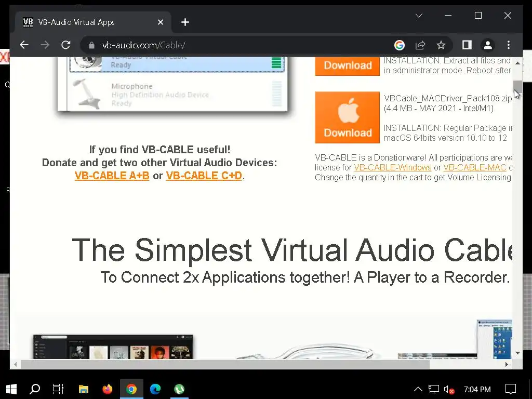Click the scroll down arrow of the page
The image size is (532, 399).
(x=517, y=353)
